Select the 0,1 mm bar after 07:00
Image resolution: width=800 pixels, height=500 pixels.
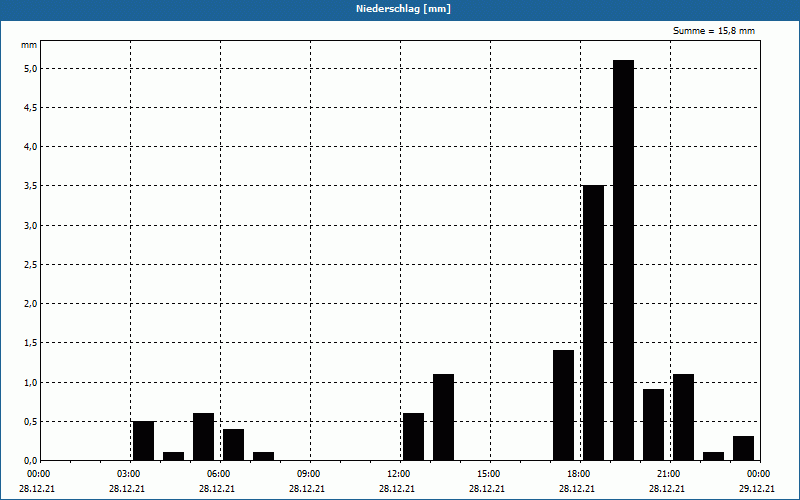point(263,456)
